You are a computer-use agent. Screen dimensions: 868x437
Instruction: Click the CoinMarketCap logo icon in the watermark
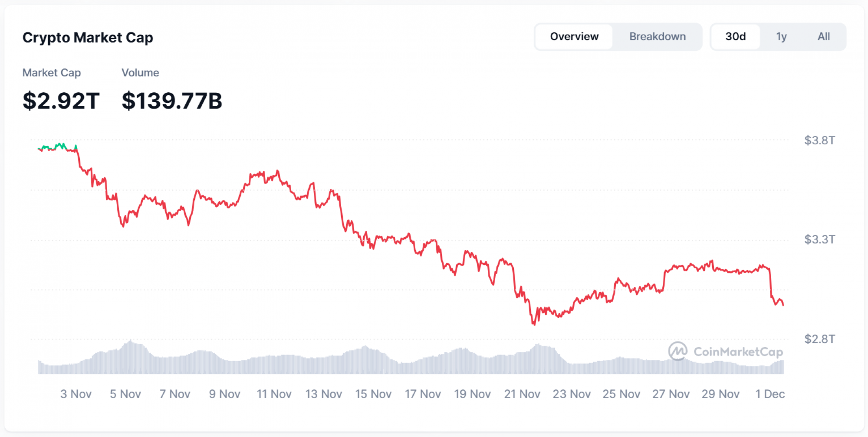677,351
